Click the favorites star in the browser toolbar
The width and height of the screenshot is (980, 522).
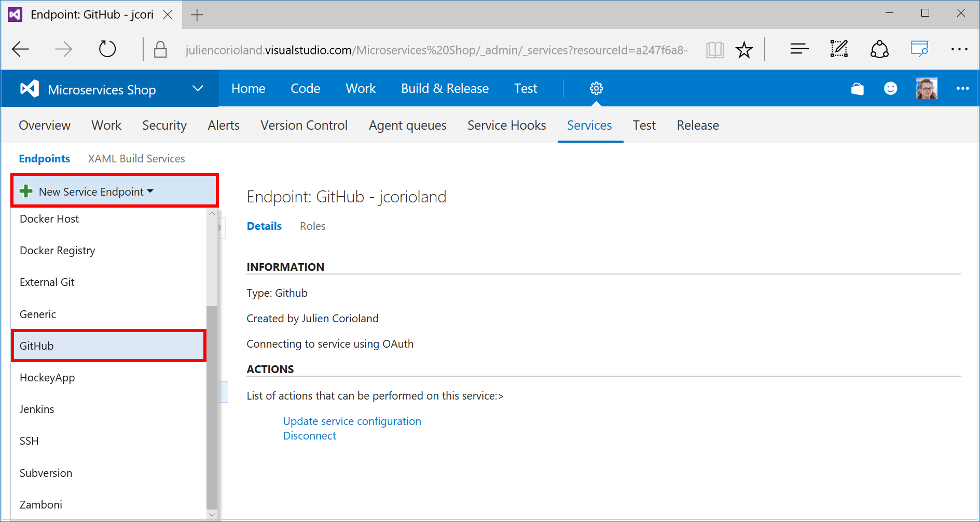coord(744,49)
